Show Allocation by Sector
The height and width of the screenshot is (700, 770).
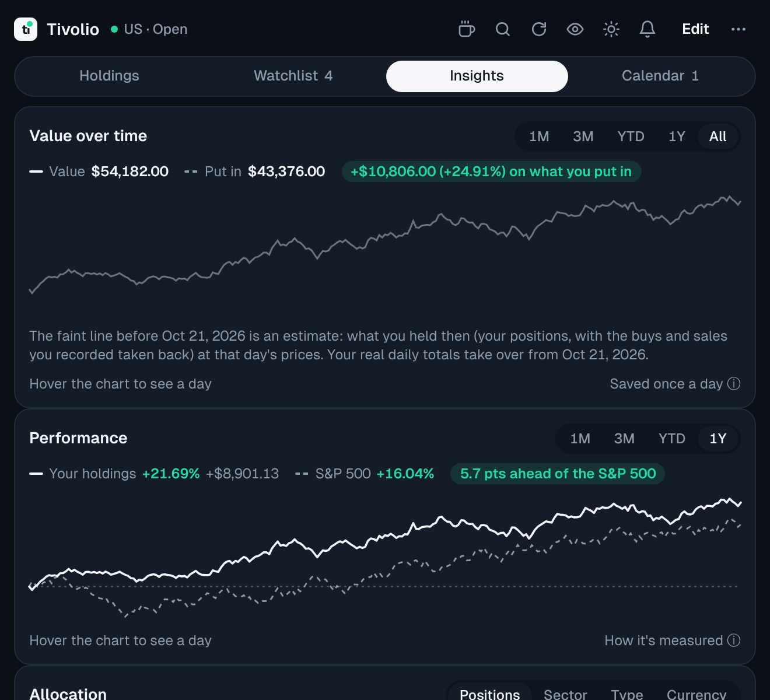[565, 694]
